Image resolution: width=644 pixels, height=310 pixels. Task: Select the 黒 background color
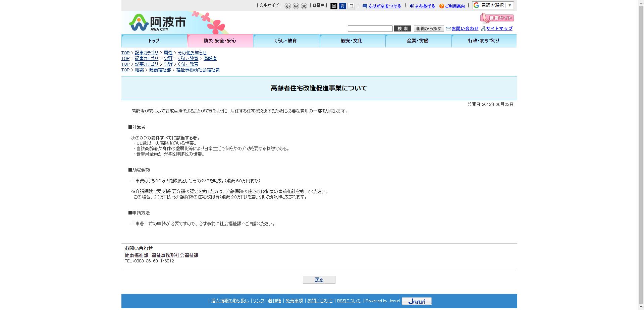click(x=334, y=6)
